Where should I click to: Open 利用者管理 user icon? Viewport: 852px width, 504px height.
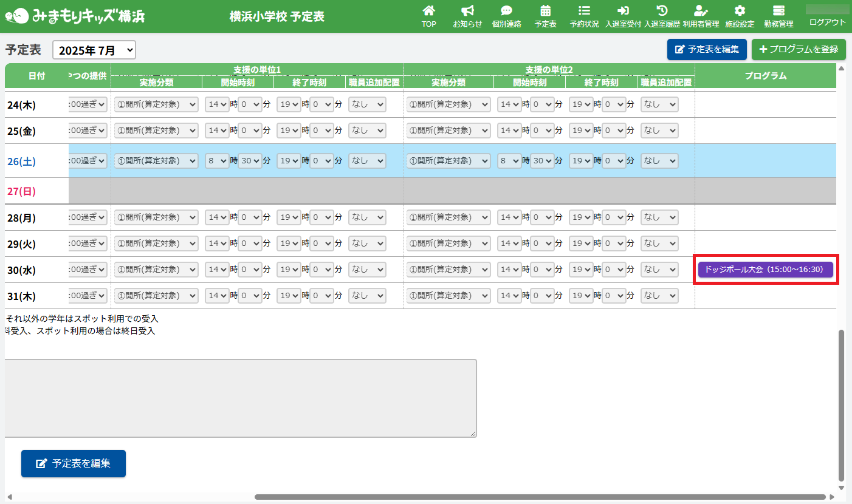tap(701, 11)
